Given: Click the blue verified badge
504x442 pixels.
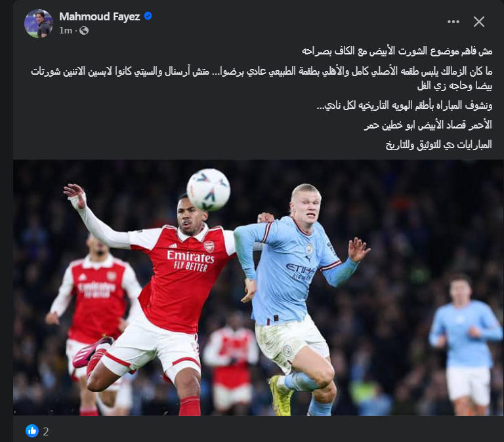Looking at the screenshot, I should (x=148, y=16).
